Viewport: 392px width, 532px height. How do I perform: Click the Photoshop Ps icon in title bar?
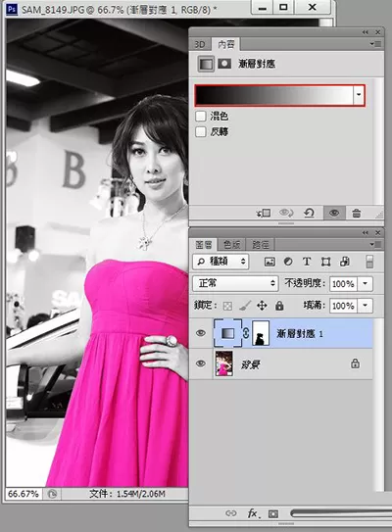point(12,9)
